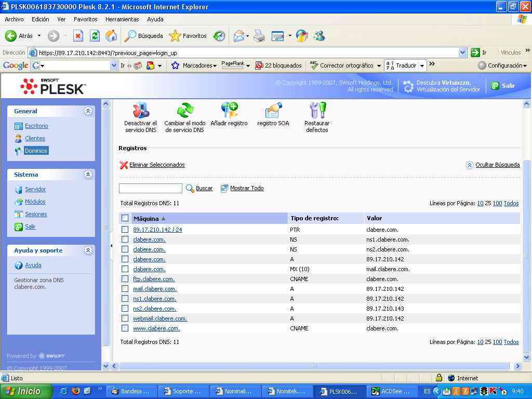532x399 pixels.
Task: Check the box for mail.clabere.com. row
Action: point(125,289)
